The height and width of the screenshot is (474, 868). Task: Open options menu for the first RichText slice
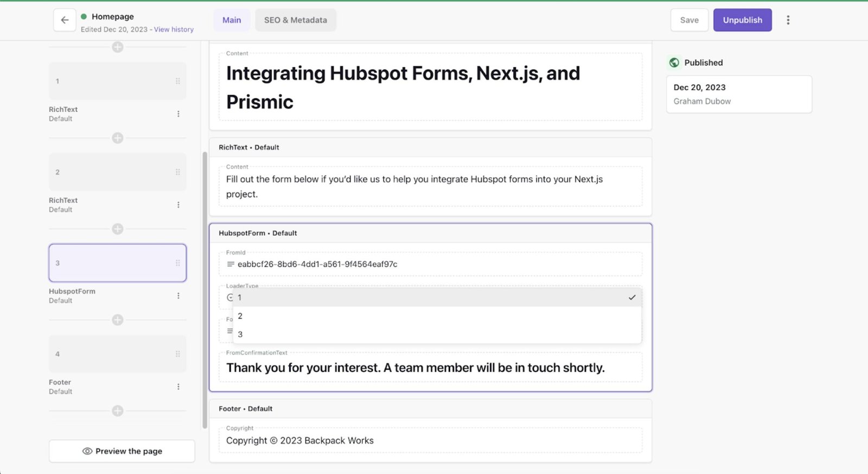pos(178,113)
